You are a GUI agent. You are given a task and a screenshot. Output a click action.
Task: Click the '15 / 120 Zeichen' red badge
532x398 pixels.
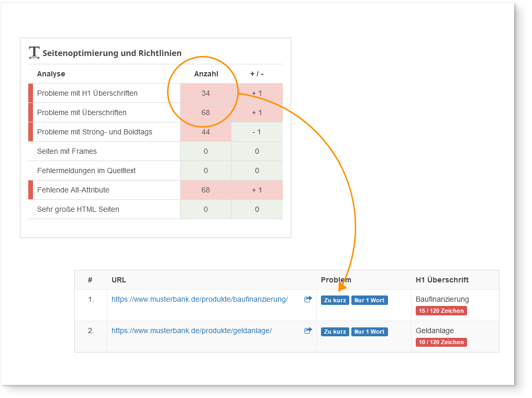(x=441, y=311)
